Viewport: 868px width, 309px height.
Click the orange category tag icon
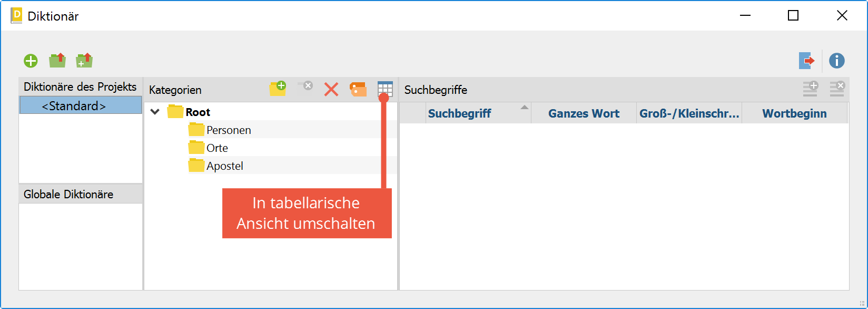pos(358,89)
